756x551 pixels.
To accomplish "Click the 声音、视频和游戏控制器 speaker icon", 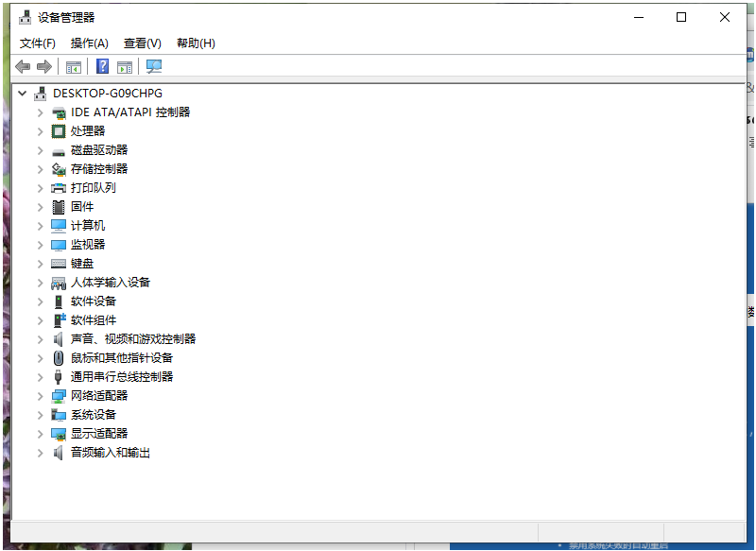I will click(x=58, y=339).
